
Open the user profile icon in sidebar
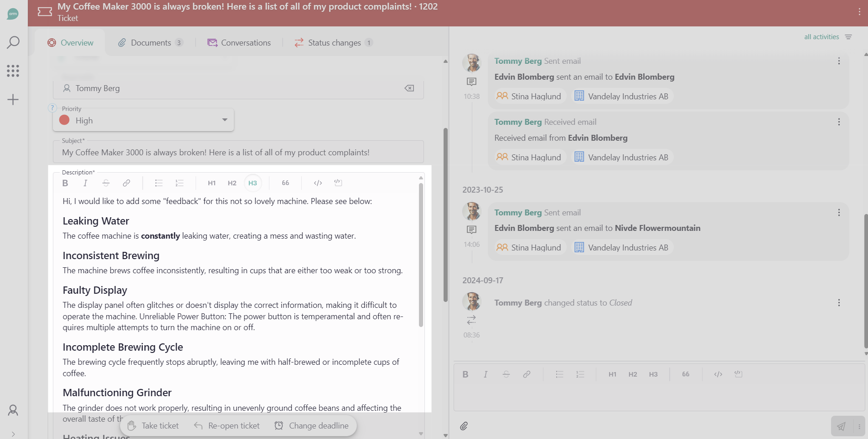click(x=13, y=410)
